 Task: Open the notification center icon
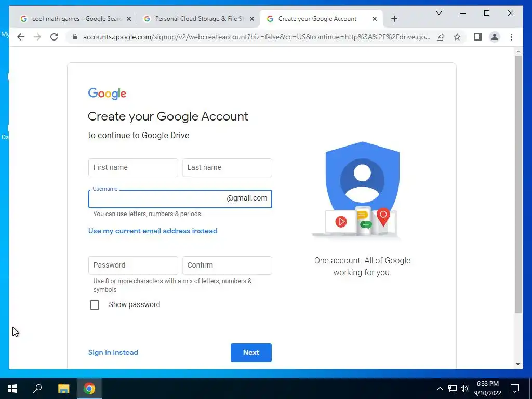tap(515, 389)
